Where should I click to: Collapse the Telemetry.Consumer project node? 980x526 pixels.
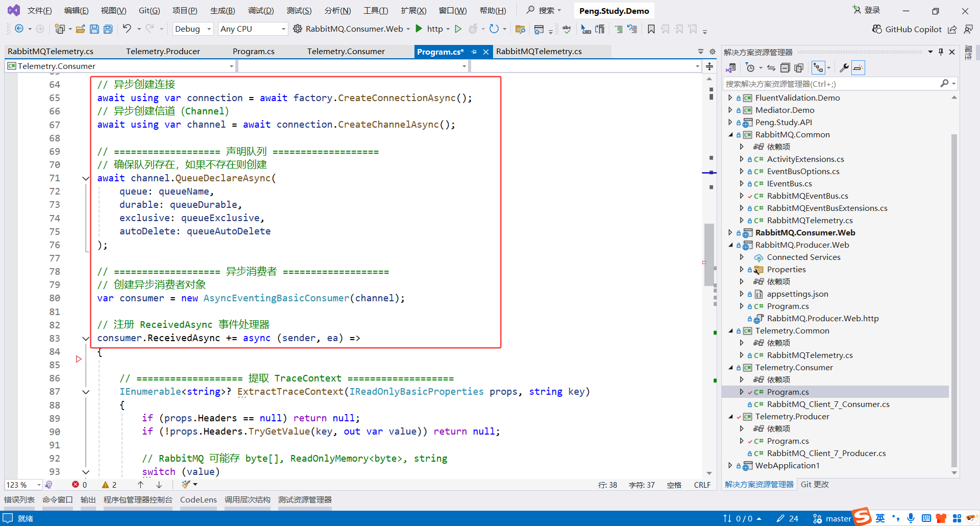pos(730,367)
